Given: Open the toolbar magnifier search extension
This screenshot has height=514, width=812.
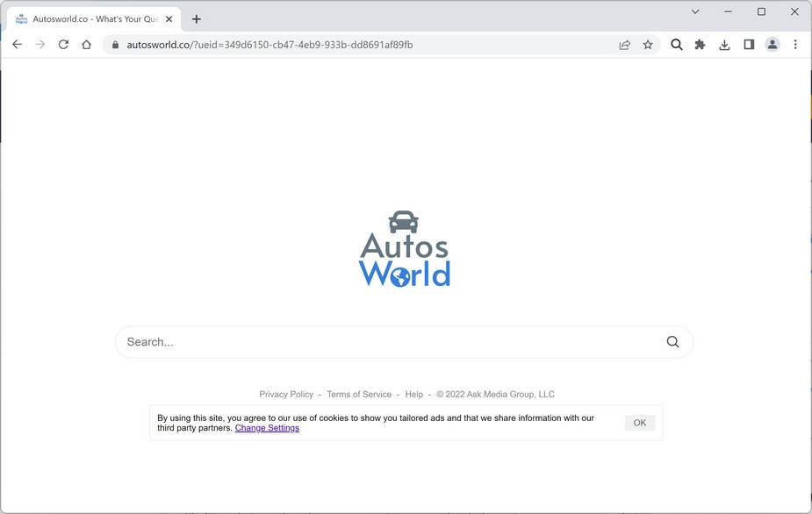Looking at the screenshot, I should click(x=676, y=45).
